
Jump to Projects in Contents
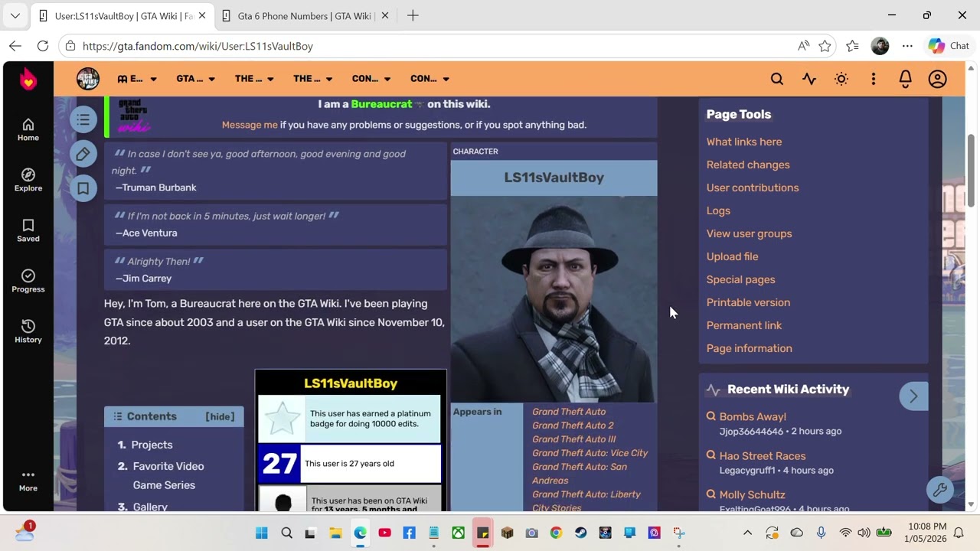152,445
